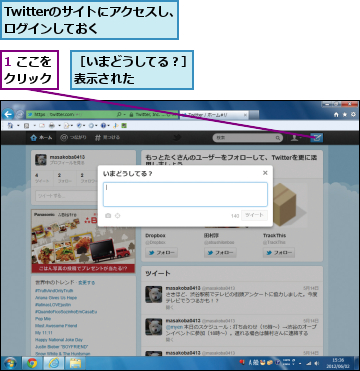
Task: Open プロフィールを見る link
Action: [67, 163]
